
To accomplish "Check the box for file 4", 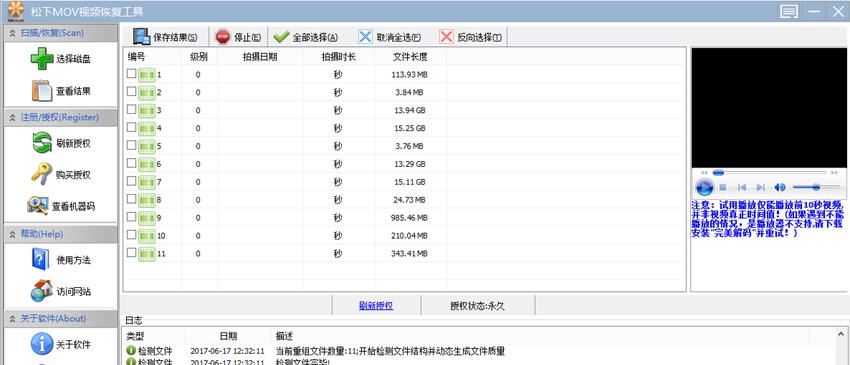I will point(131,127).
